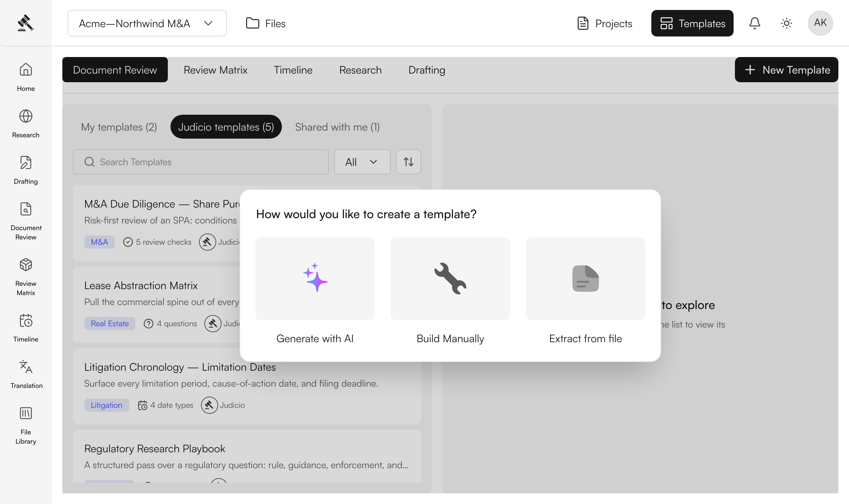Viewport: 849px width, 504px height.
Task: Open AK user avatar menu
Action: pyautogui.click(x=820, y=23)
